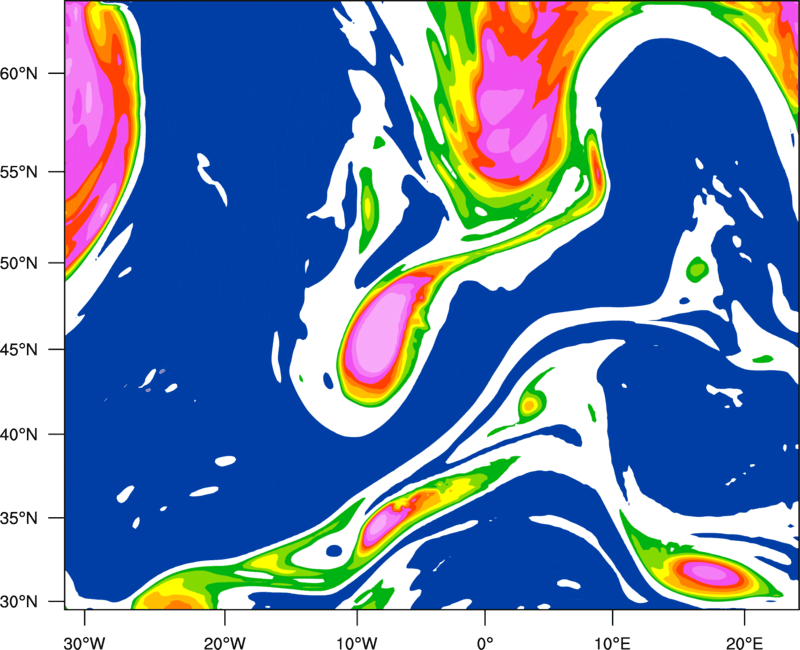The height and width of the screenshot is (650, 800).
Task: Click the 0° longitude label
Action: coord(485,643)
